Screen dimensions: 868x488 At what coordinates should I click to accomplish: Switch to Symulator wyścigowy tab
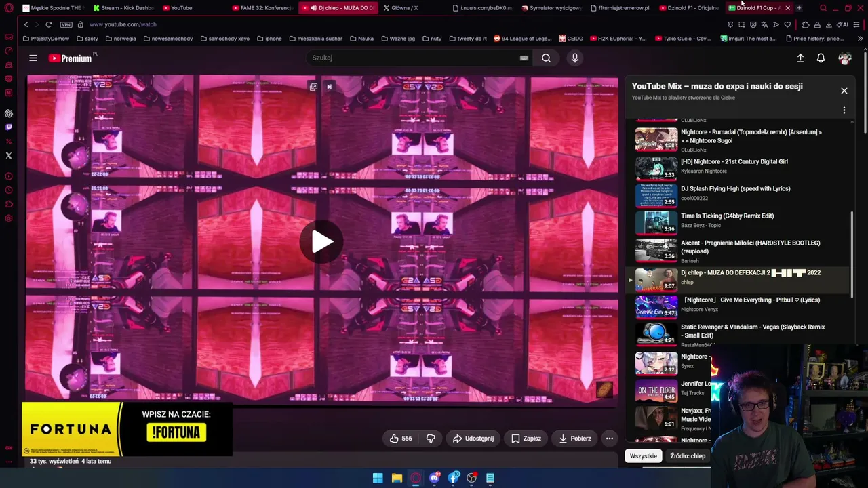click(x=552, y=8)
